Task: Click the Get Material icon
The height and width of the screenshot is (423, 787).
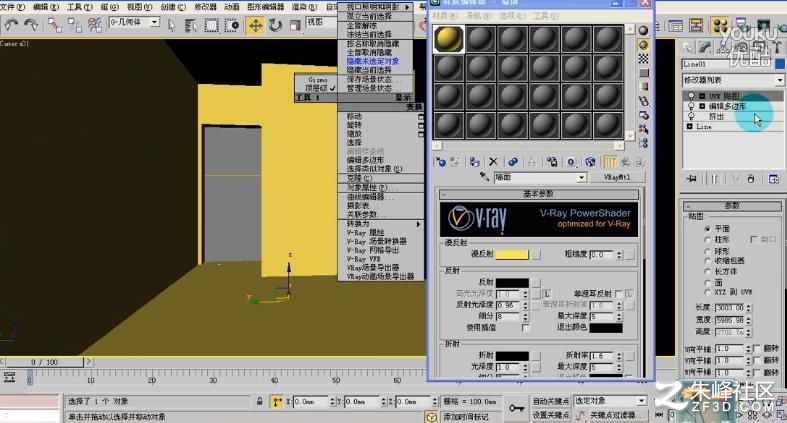Action: [x=441, y=162]
